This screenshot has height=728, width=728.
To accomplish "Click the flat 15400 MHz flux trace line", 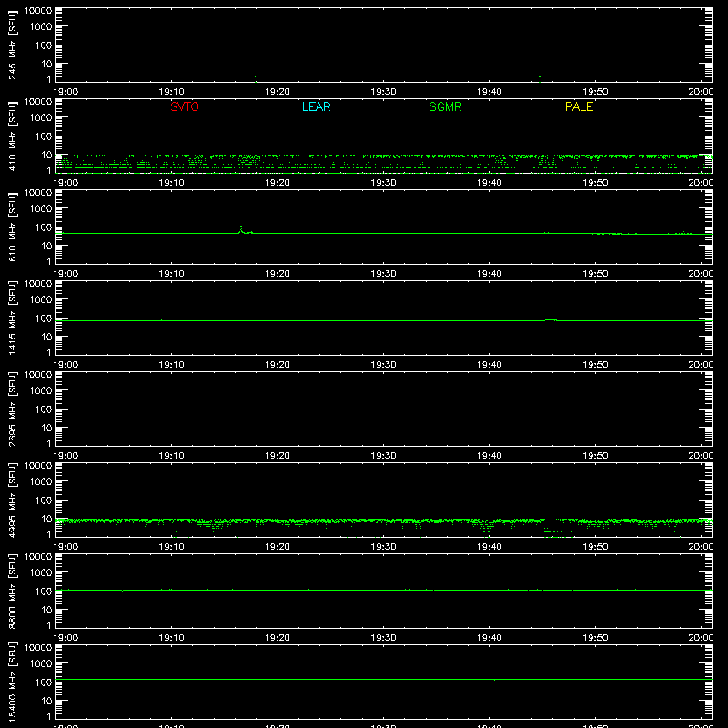I will (383, 679).
